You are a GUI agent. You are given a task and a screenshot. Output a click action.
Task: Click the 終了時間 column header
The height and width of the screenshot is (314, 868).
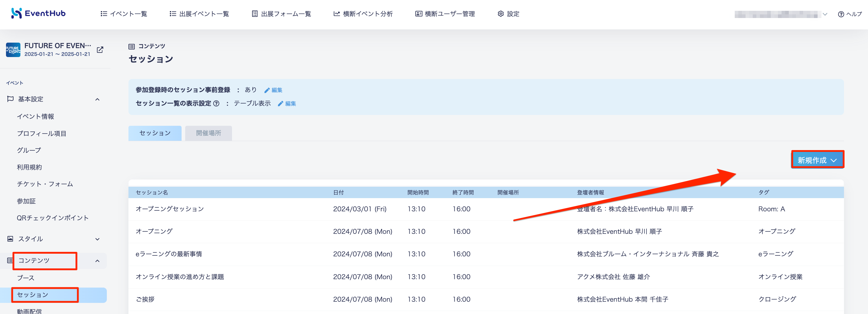[463, 192]
